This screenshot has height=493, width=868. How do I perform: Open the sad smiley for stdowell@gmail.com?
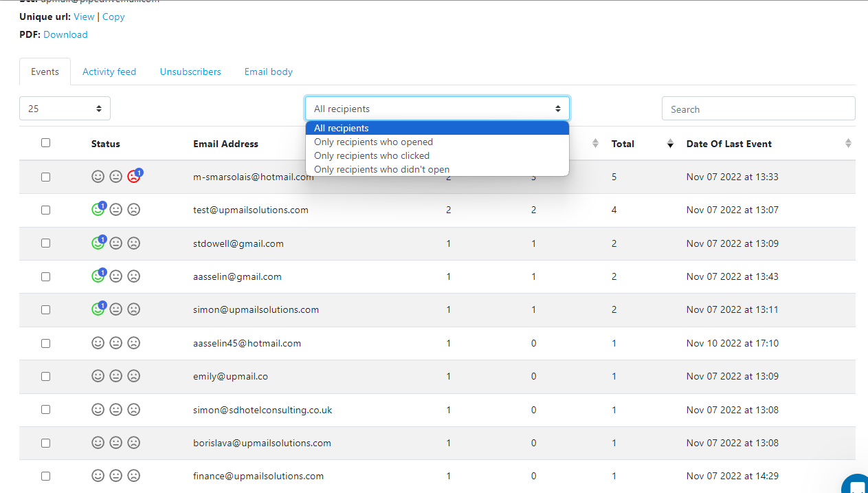[133, 243]
